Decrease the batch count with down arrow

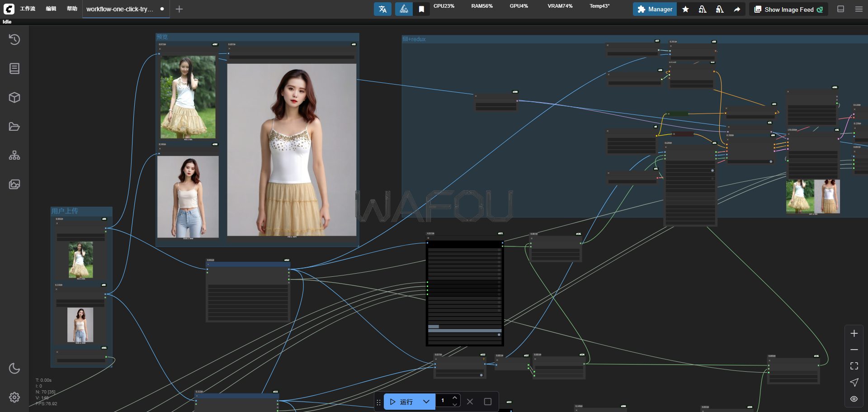pos(455,404)
